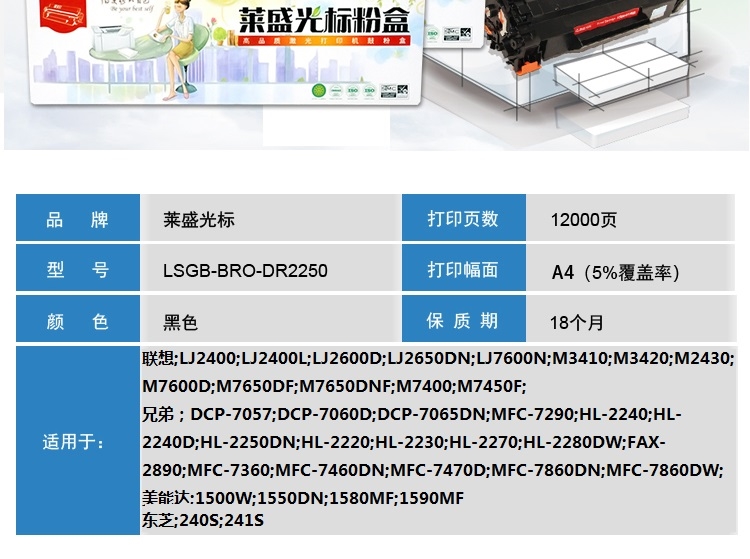Click the A4 (5%覆盖率) value

(x=615, y=272)
